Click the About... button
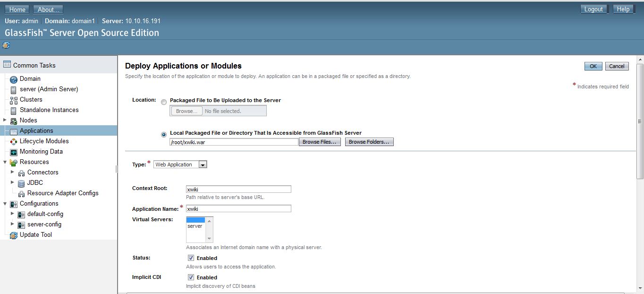644x294 pixels. tap(49, 9)
